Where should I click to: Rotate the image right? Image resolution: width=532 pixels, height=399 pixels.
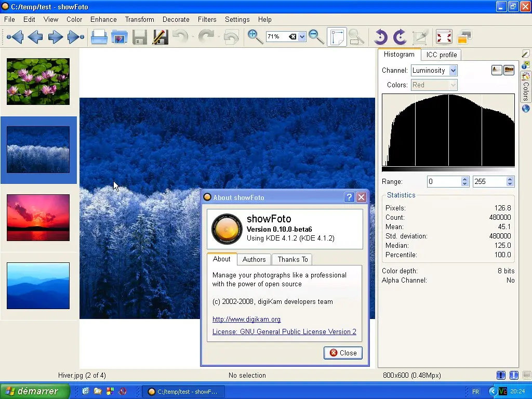399,37
